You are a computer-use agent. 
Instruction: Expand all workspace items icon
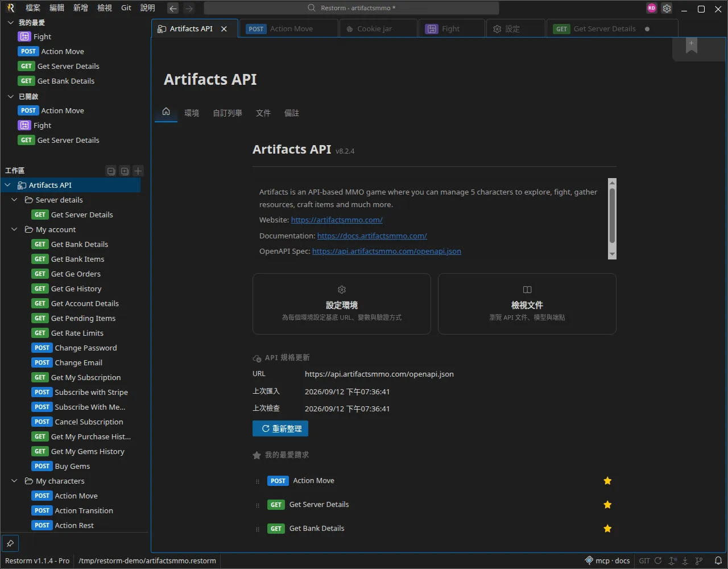coord(125,171)
